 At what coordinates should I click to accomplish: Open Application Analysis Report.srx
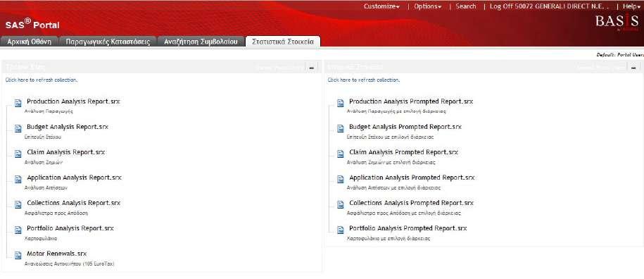click(x=75, y=178)
